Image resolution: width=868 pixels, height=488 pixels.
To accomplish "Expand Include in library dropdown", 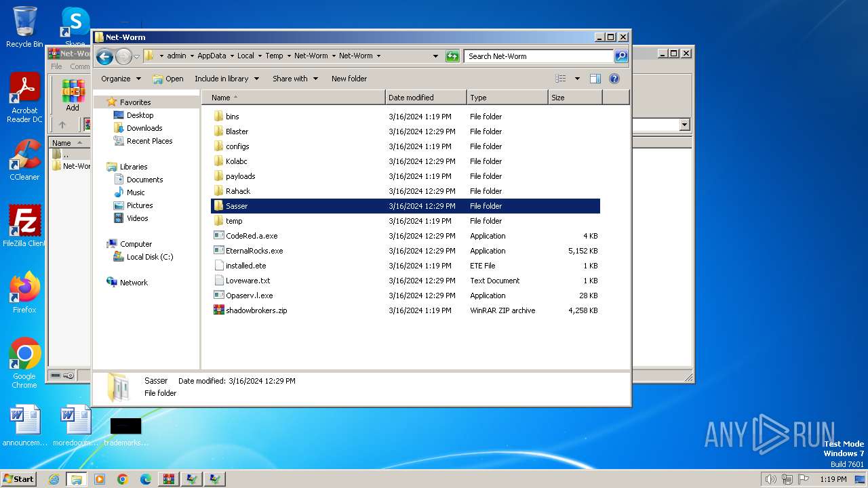I will pos(226,79).
